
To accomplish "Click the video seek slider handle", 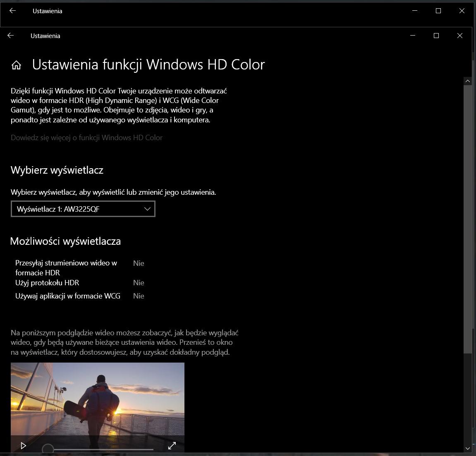I will point(48,449).
